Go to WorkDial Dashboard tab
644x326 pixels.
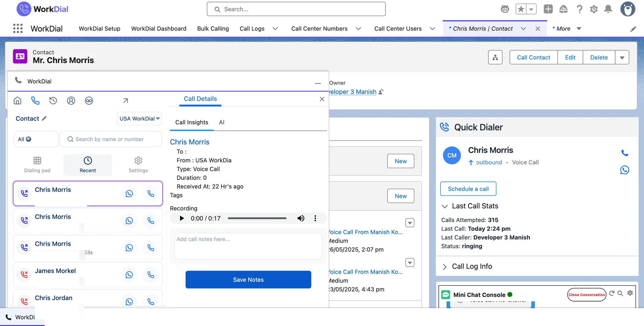tap(159, 29)
